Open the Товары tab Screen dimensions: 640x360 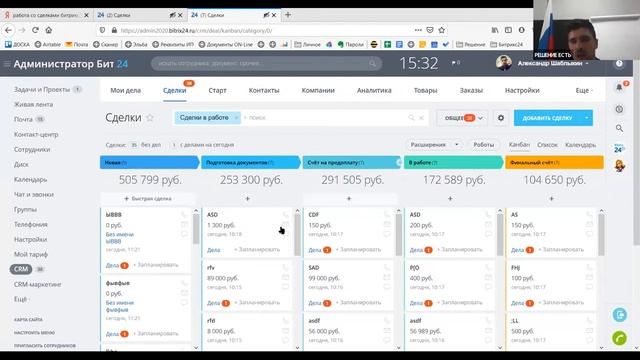425,91
